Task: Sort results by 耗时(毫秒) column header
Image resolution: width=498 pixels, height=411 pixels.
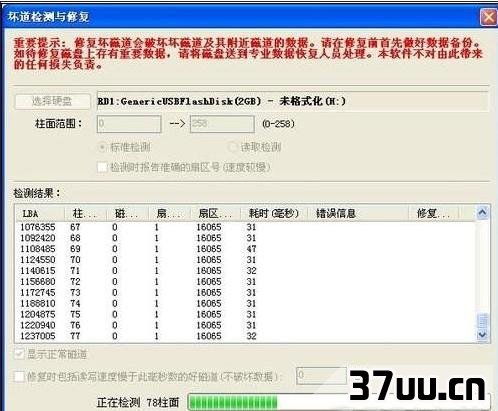Action: pos(273,213)
